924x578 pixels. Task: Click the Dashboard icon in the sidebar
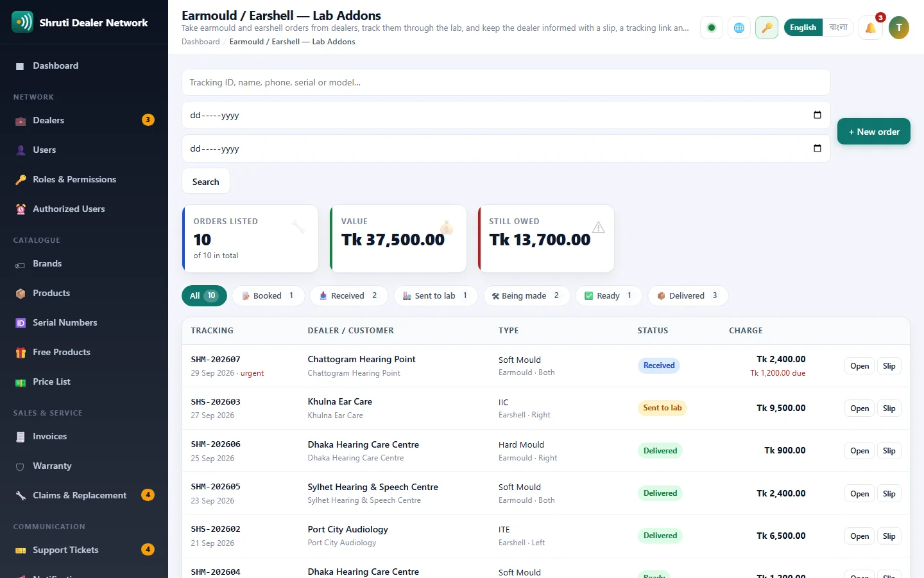coord(20,66)
